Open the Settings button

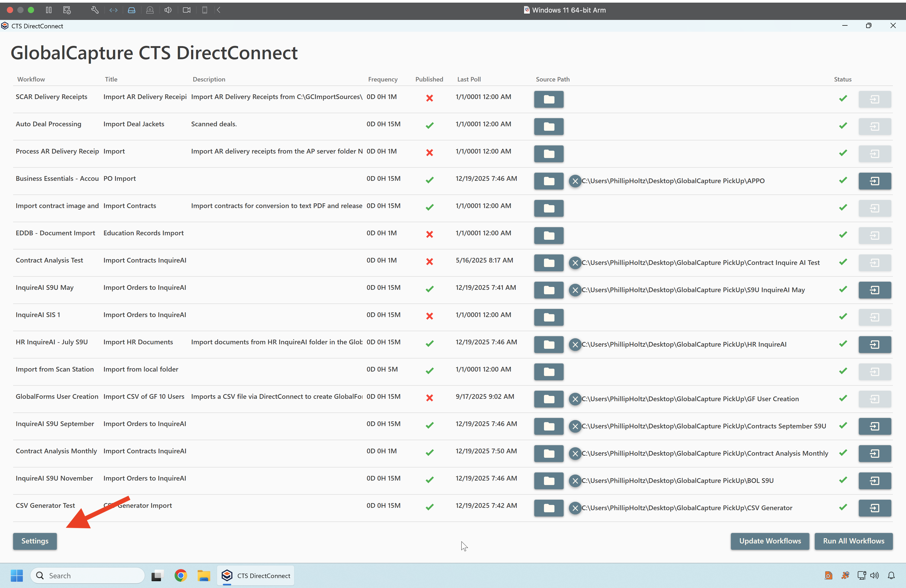[35, 541]
